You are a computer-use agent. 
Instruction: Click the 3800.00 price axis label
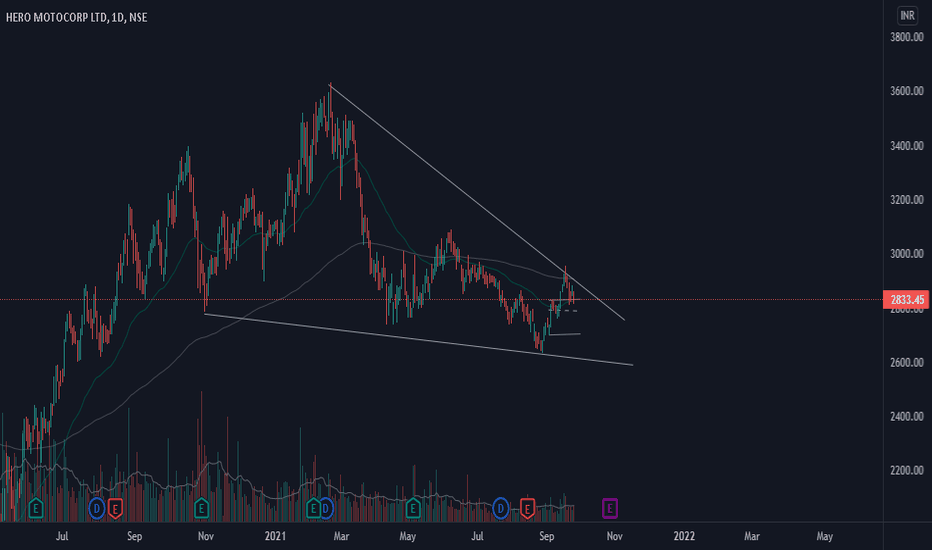906,37
